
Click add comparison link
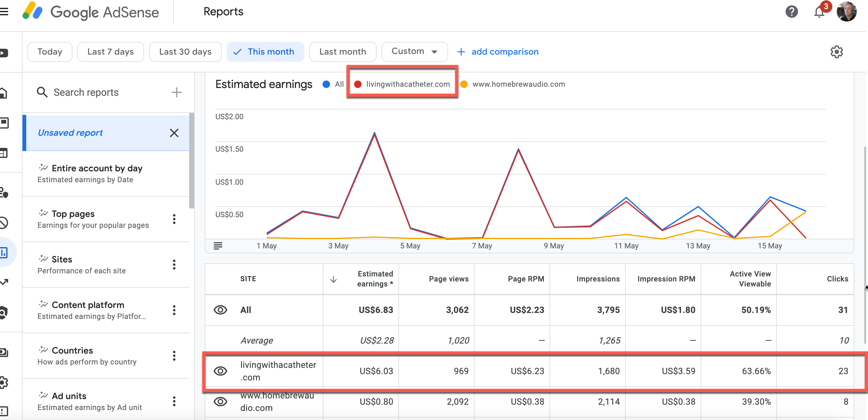(x=498, y=52)
